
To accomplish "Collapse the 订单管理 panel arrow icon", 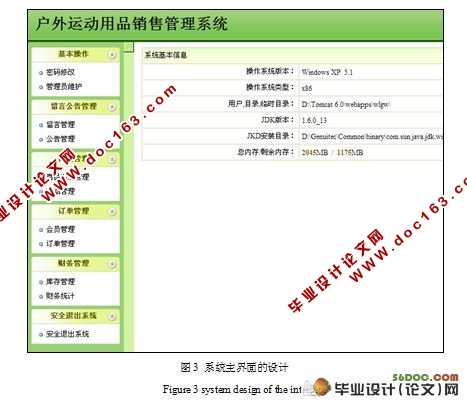I will (113, 212).
